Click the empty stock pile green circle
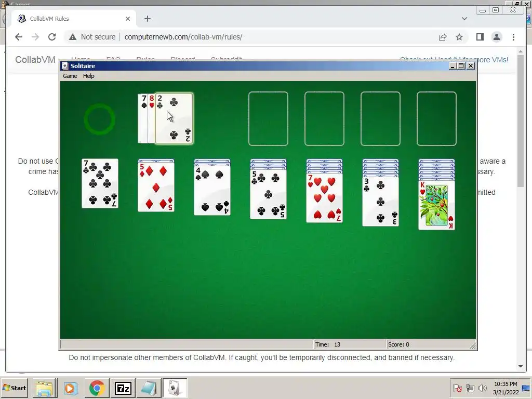The height and width of the screenshot is (399, 532). (99, 119)
